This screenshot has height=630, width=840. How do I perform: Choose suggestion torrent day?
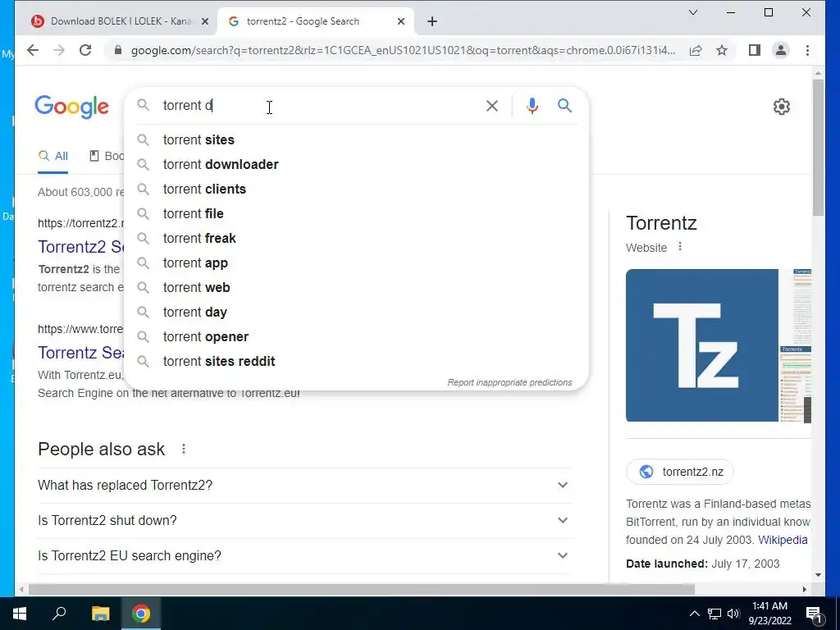point(356,313)
